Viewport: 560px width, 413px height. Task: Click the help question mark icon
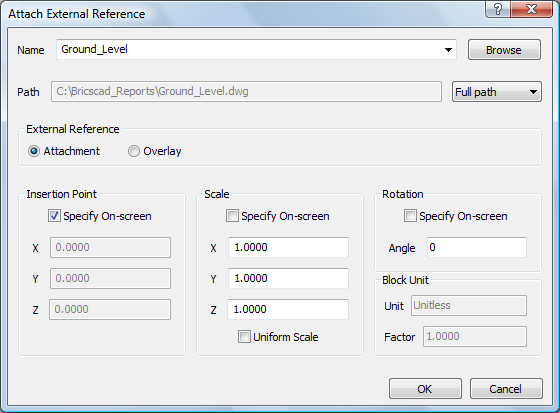498,9
